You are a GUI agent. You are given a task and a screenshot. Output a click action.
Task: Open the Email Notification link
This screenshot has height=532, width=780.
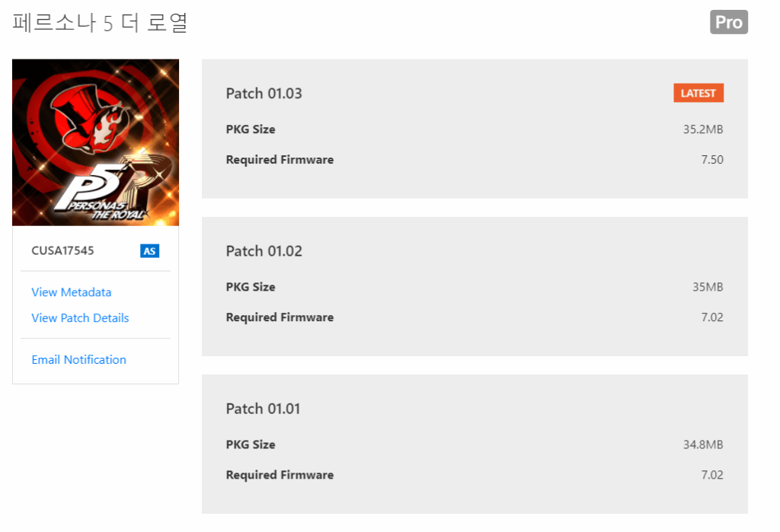tap(78, 360)
